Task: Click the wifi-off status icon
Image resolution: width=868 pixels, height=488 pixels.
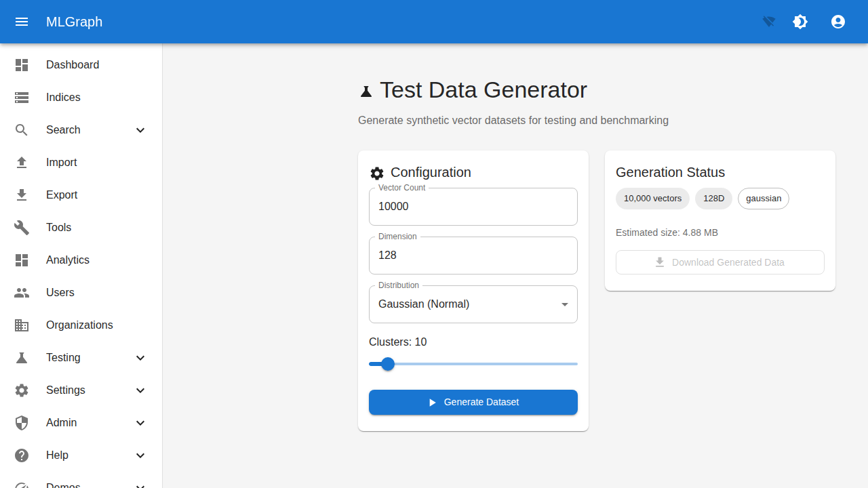Action: click(768, 22)
